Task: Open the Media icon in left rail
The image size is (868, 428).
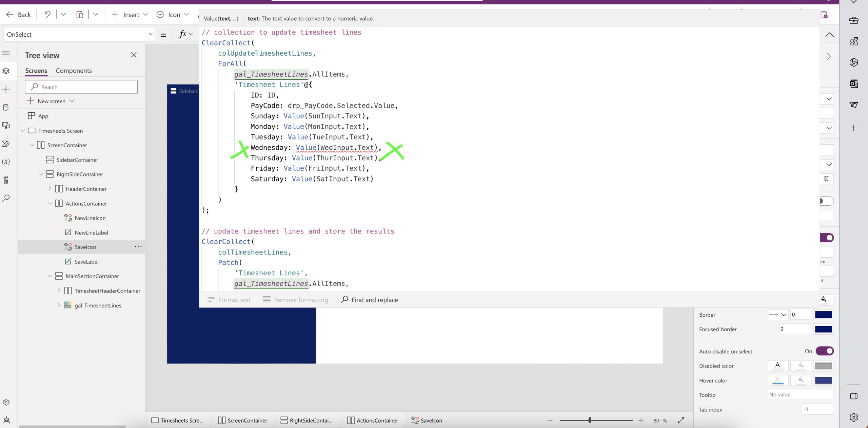Action: pyautogui.click(x=6, y=126)
